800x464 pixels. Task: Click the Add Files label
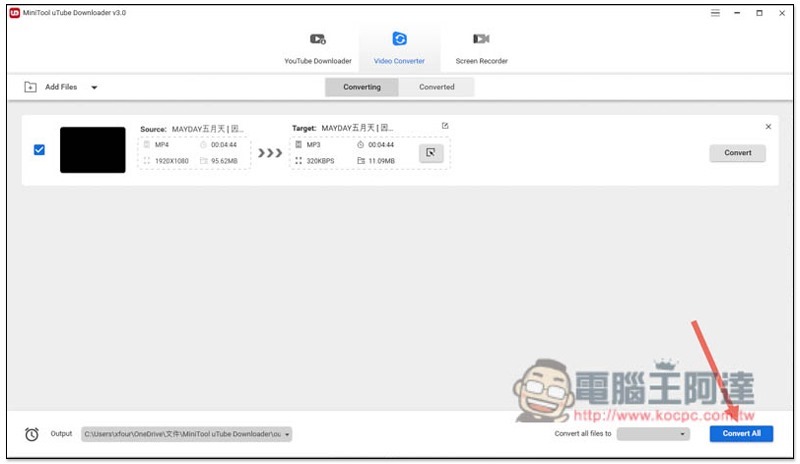coord(61,87)
